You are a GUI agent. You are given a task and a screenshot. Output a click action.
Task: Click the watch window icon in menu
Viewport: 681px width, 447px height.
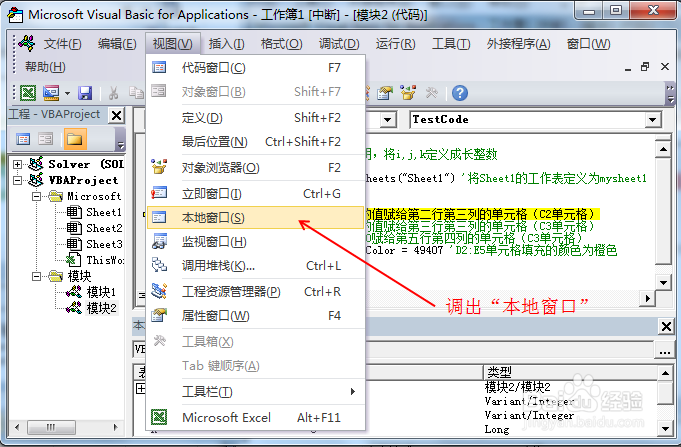point(159,241)
